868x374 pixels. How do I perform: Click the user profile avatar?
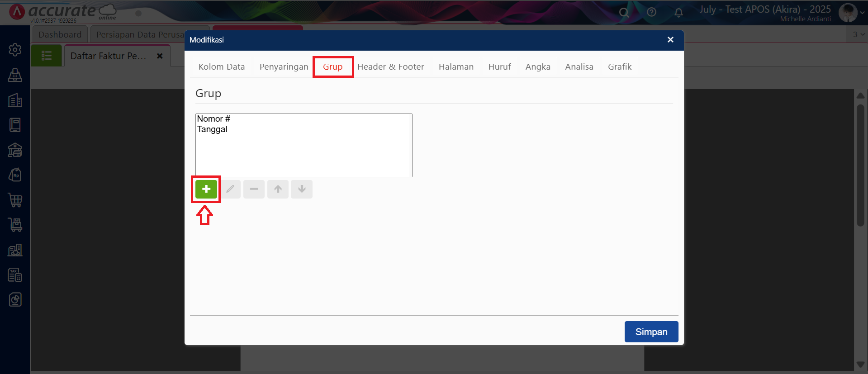click(x=848, y=12)
